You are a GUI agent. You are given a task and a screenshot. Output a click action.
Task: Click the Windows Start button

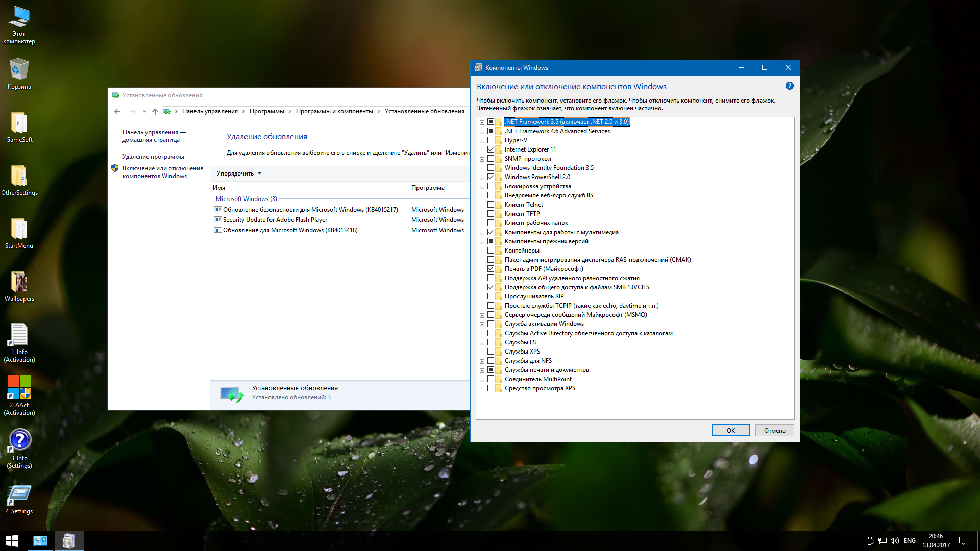pyautogui.click(x=12, y=541)
